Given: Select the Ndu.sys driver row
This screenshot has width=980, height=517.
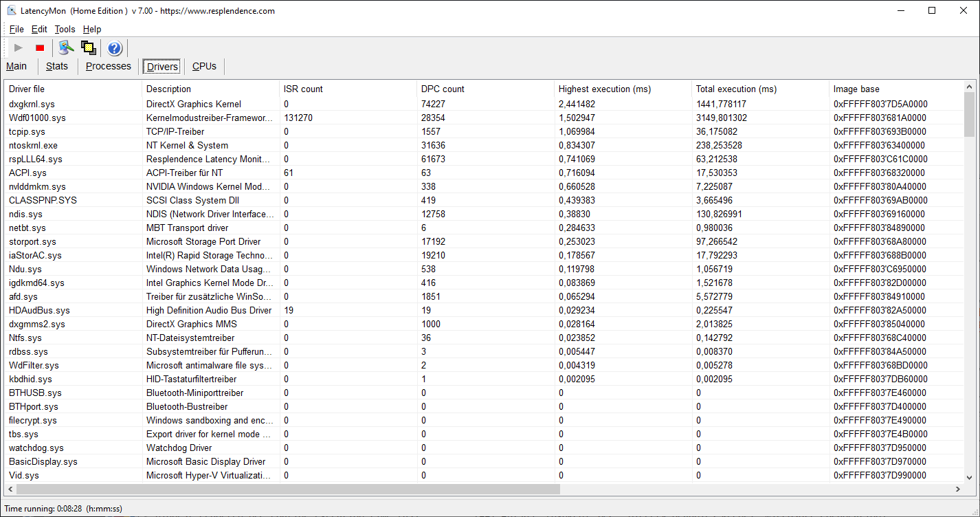Looking at the screenshot, I should tap(484, 269).
